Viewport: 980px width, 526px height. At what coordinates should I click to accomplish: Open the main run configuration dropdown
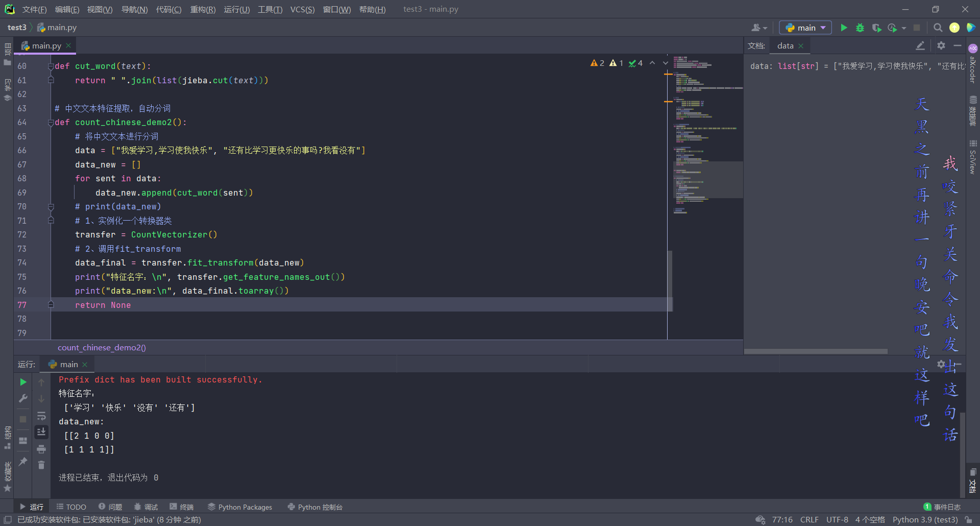(805, 28)
